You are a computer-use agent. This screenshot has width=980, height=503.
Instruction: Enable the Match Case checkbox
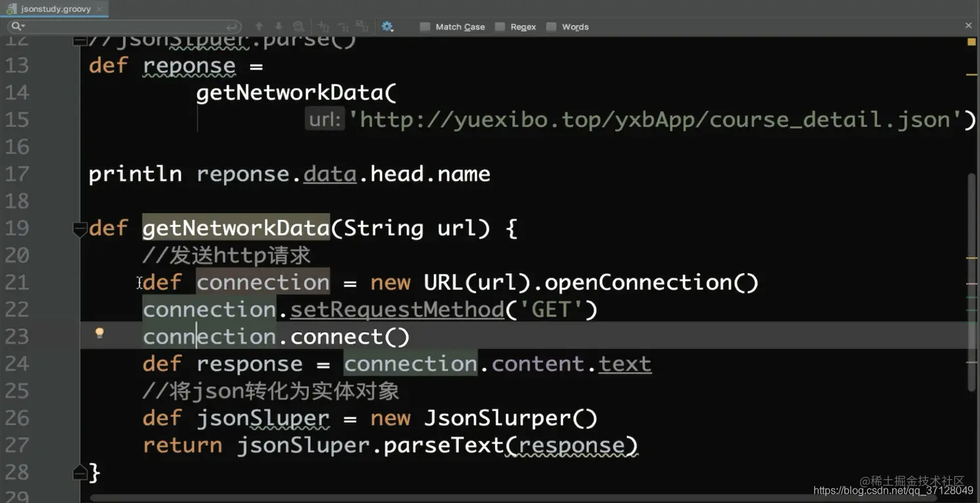tap(425, 27)
